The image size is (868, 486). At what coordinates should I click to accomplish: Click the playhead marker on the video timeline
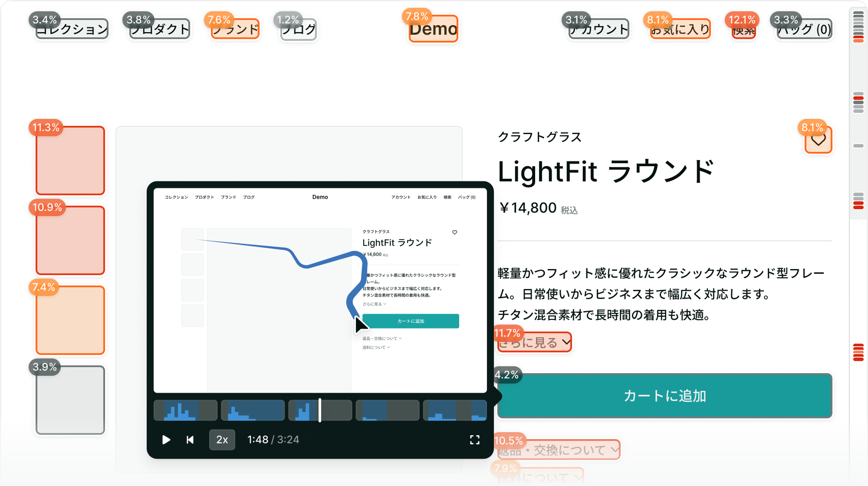click(319, 410)
